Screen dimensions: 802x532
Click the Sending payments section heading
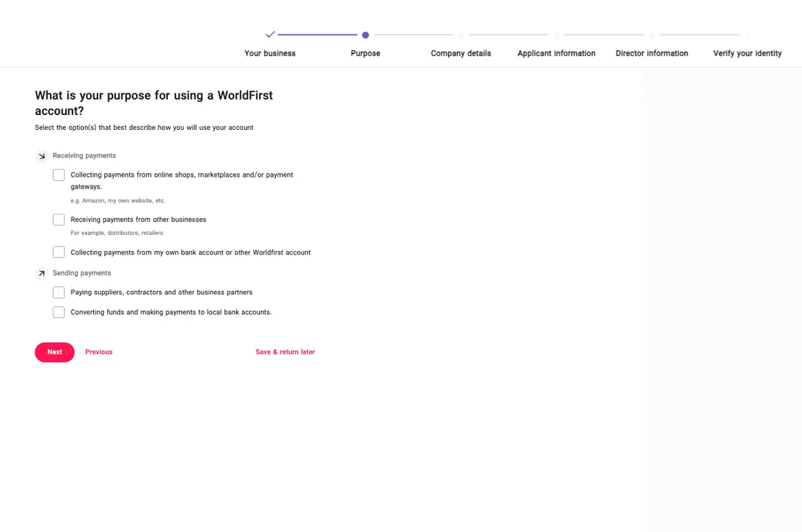point(82,273)
